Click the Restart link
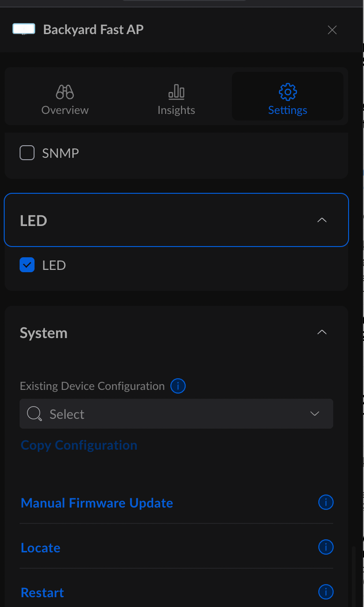364x607 pixels. point(42,593)
